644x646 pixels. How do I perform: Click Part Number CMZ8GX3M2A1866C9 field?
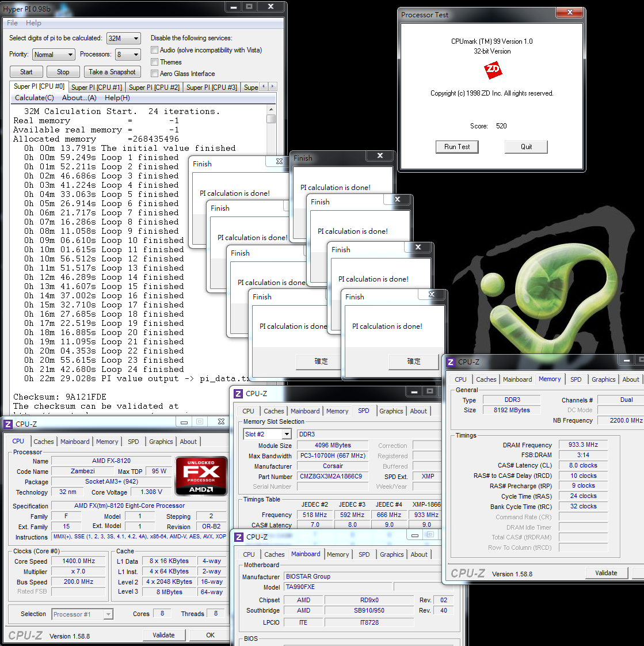tap(333, 476)
